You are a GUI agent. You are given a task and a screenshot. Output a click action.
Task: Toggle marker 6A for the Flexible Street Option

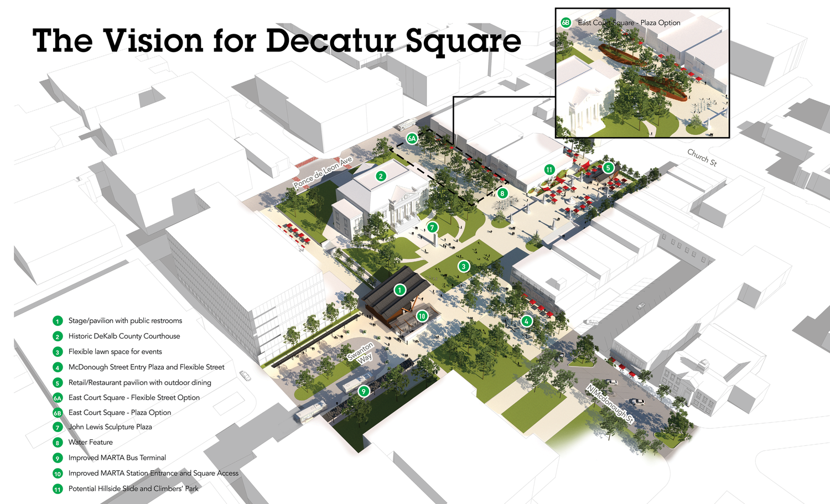(412, 139)
